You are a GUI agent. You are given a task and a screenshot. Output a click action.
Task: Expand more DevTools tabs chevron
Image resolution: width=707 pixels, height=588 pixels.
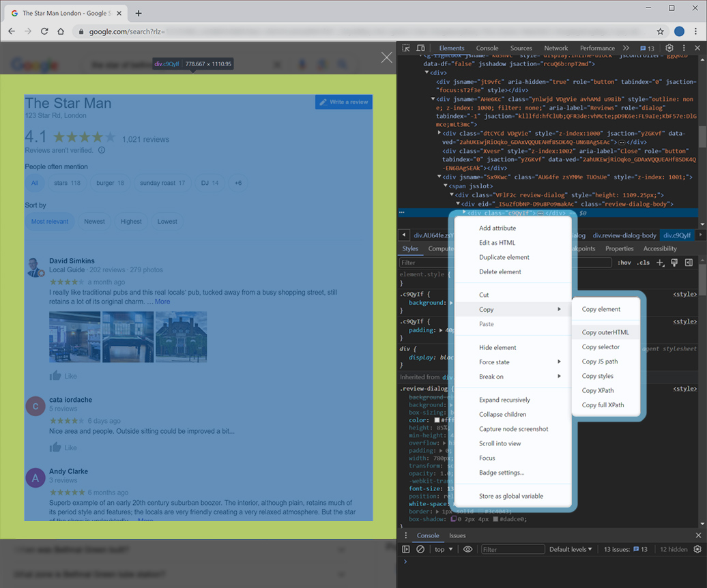(626, 48)
